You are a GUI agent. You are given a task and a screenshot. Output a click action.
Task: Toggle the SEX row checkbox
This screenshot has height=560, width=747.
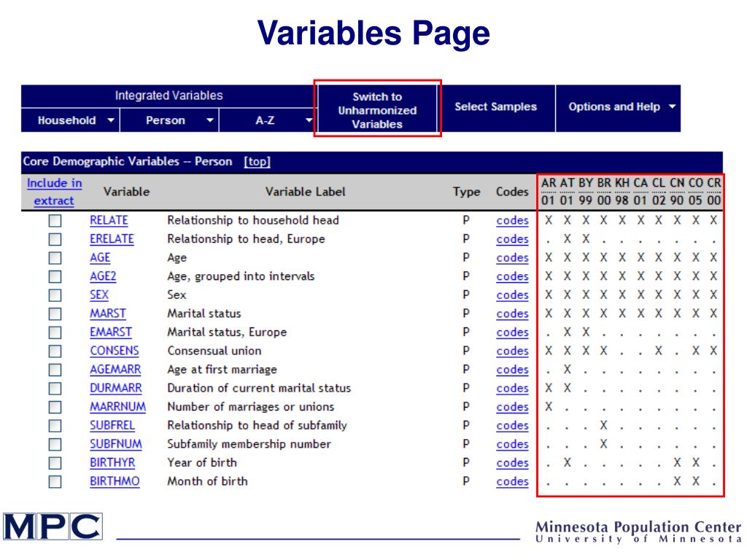(55, 295)
